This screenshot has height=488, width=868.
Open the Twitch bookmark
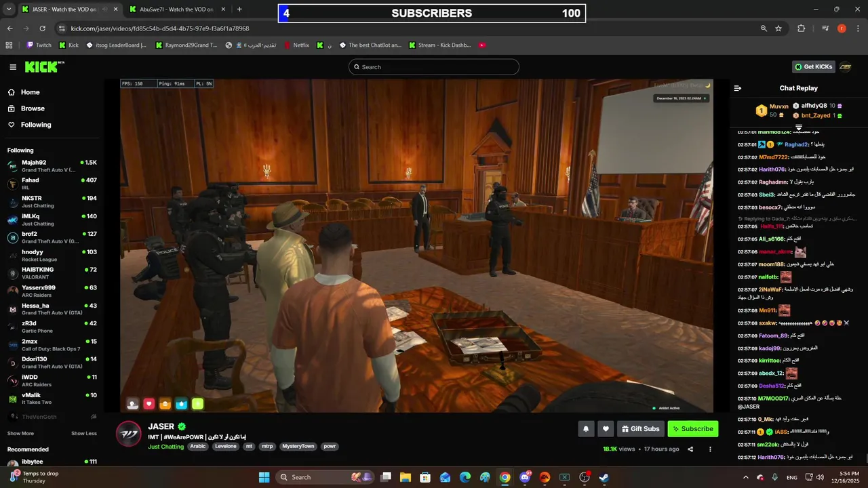coord(39,45)
